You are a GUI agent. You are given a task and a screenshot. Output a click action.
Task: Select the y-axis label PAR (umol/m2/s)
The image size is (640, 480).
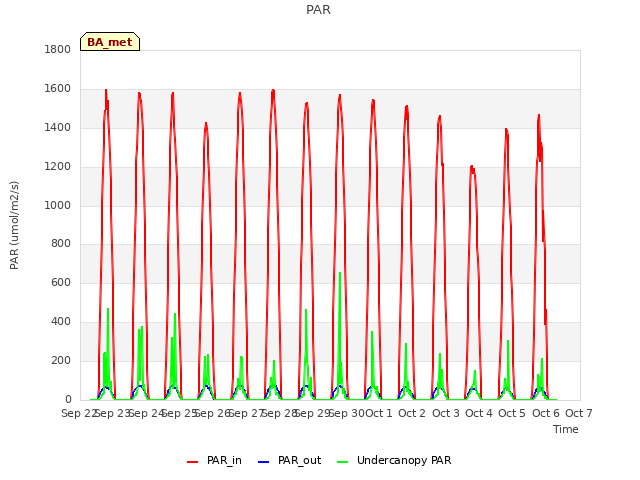pos(14,225)
